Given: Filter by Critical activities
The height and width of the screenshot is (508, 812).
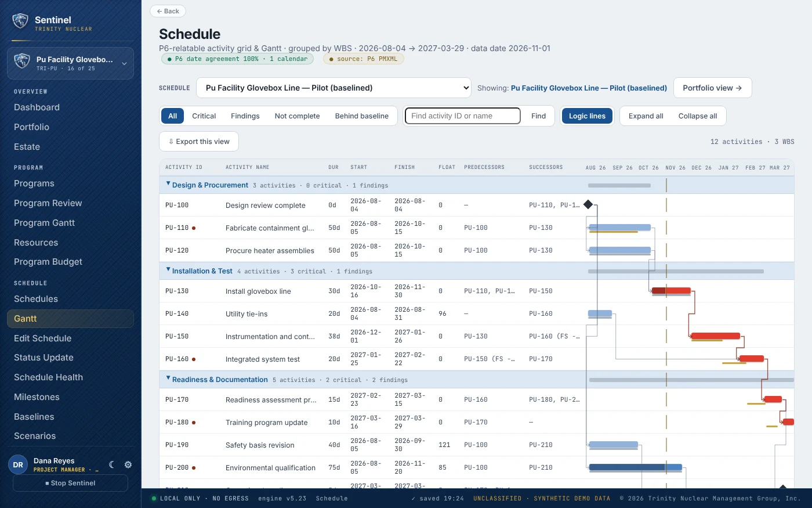Looking at the screenshot, I should coord(204,116).
